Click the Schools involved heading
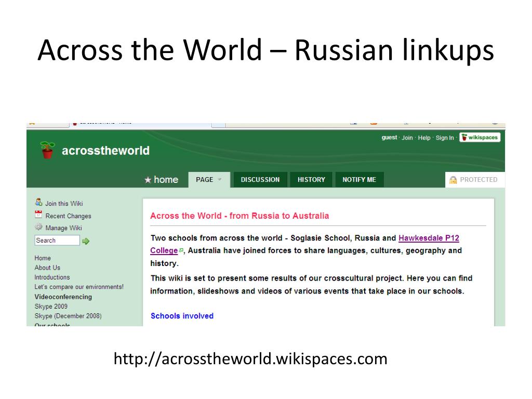Viewport: 532px width, 399px height. 182,316
